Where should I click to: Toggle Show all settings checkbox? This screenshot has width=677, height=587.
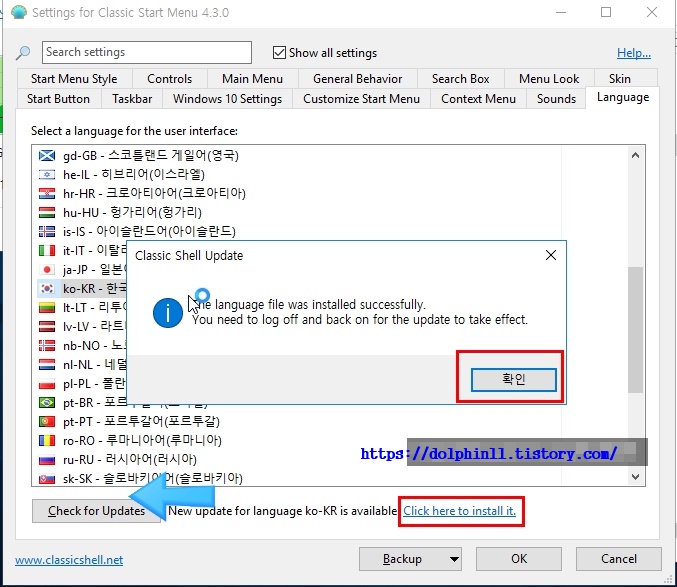279,53
